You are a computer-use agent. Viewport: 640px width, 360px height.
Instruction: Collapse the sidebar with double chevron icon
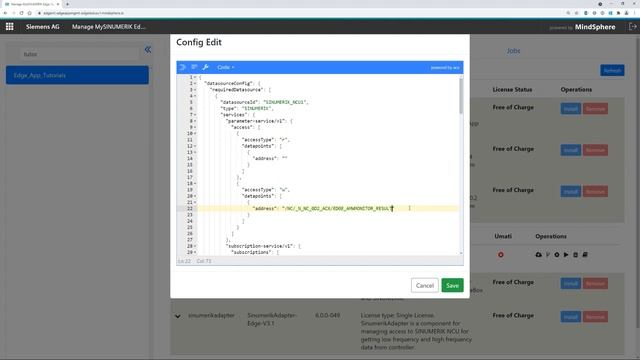pos(148,50)
